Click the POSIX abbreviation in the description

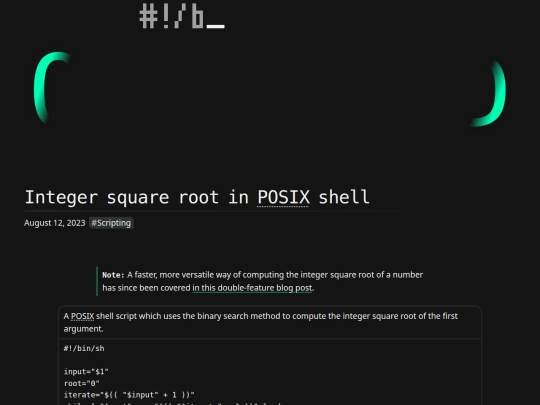click(x=82, y=316)
